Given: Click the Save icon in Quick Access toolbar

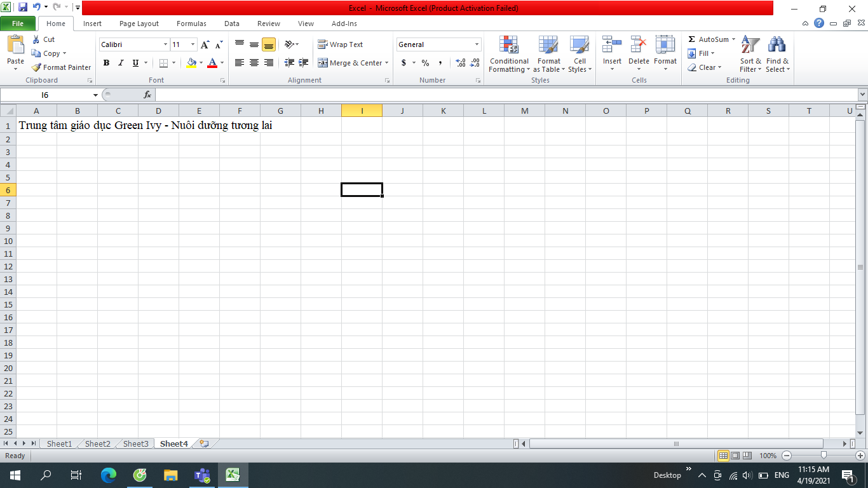Looking at the screenshot, I should click(23, 8).
